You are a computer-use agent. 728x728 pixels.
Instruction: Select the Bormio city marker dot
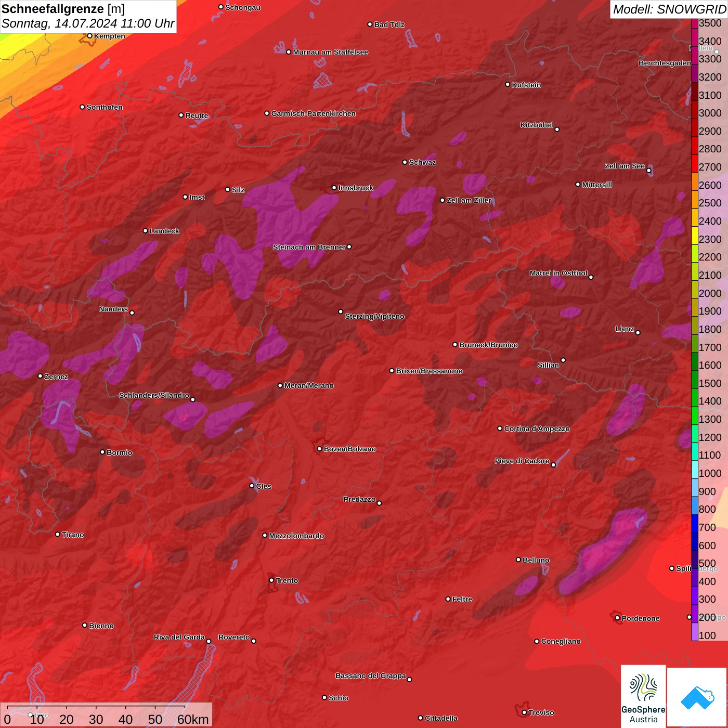point(102,452)
